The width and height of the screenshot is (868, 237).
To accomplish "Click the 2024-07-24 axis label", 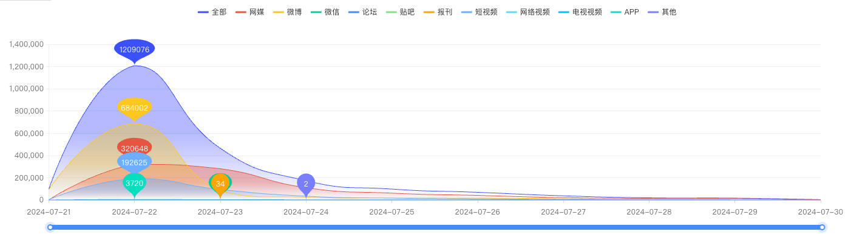I will point(306,212).
